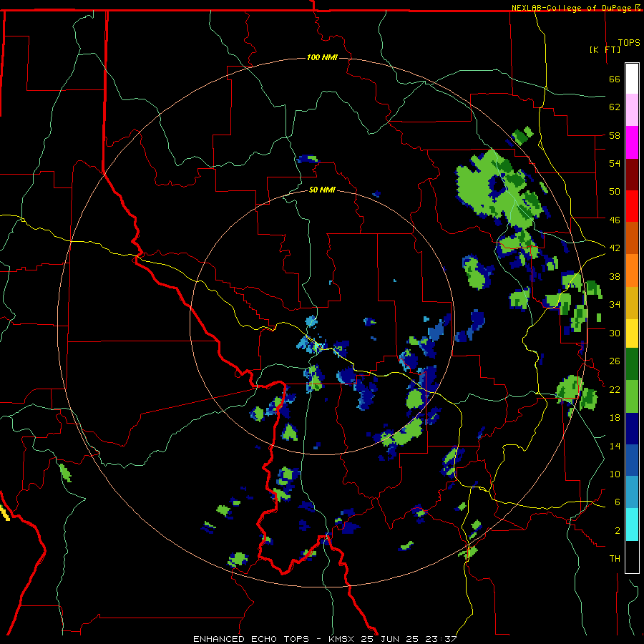The width and height of the screenshot is (644, 644).
Task: Click the KMSX station identifier in caption
Action: point(342,639)
